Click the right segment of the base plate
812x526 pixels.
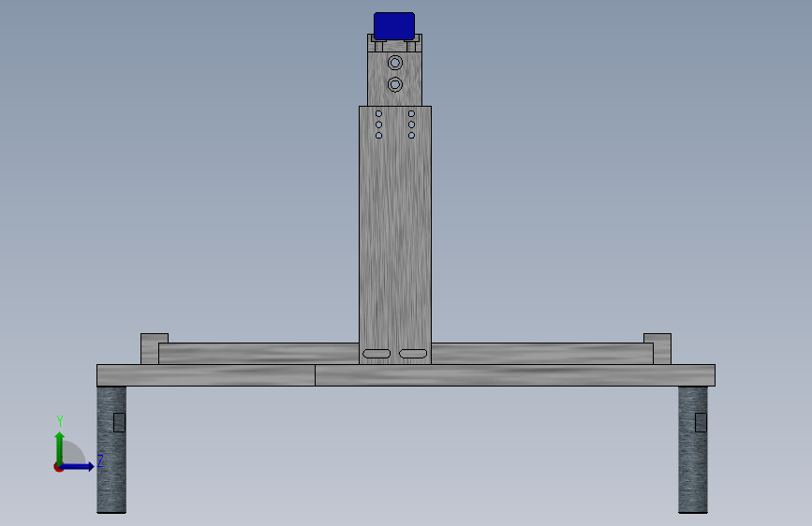coord(515,375)
